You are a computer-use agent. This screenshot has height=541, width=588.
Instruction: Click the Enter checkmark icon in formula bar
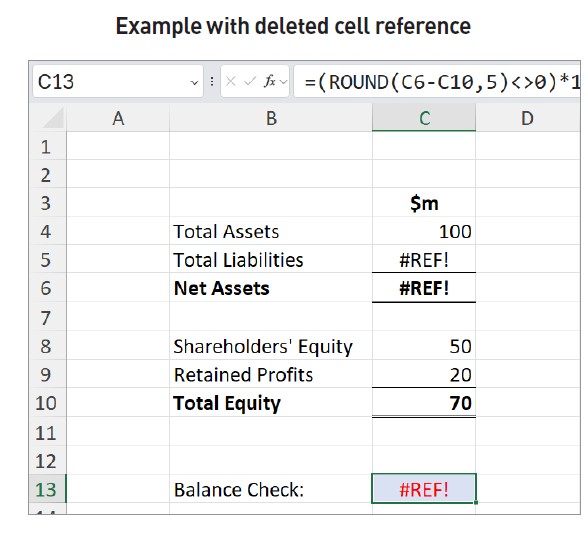[x=250, y=81]
